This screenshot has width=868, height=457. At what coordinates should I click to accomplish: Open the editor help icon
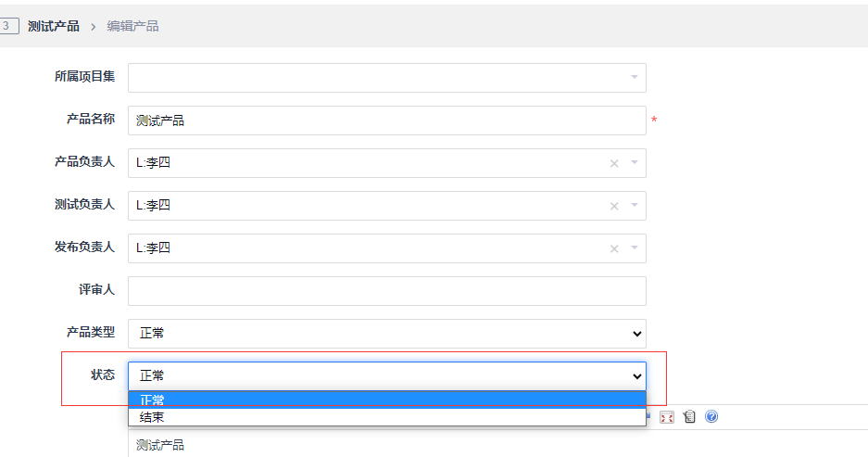point(711,416)
